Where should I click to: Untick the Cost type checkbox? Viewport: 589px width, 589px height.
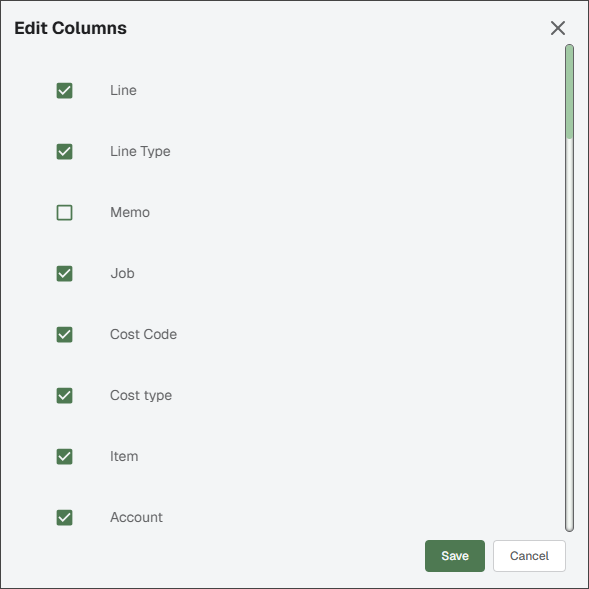tap(64, 396)
